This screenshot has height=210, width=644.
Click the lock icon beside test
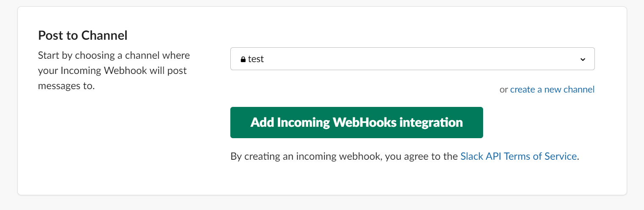tap(243, 60)
